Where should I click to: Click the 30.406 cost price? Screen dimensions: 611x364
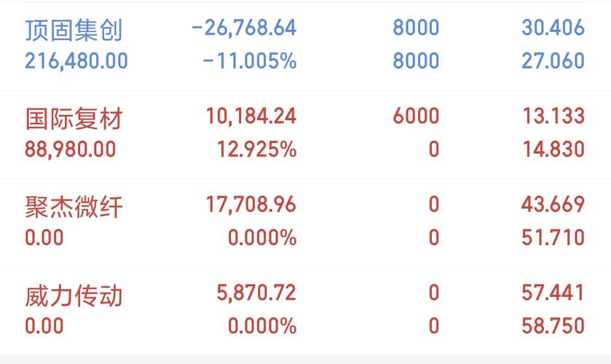pos(553,27)
